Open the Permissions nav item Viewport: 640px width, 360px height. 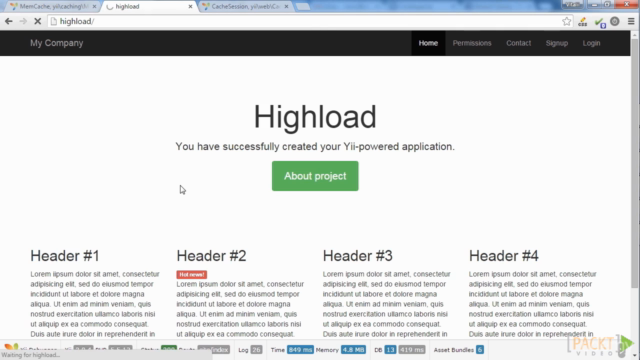(x=472, y=43)
